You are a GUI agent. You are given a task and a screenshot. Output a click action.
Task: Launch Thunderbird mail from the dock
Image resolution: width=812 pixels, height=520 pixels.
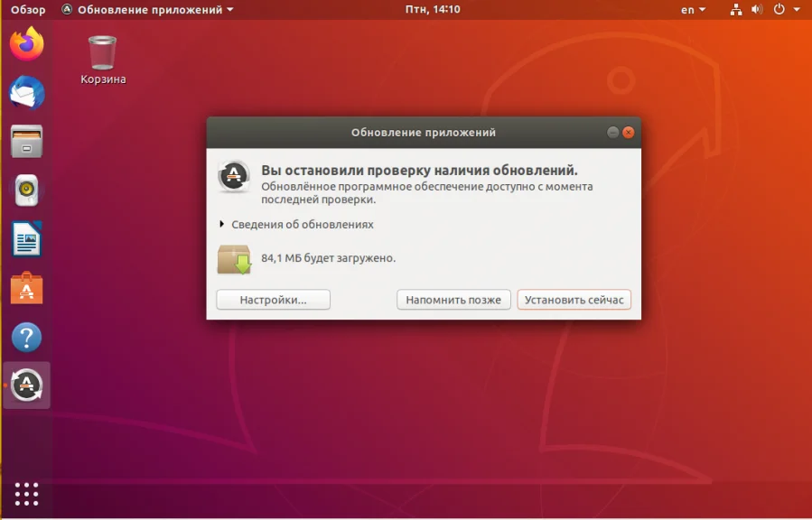pyautogui.click(x=26, y=93)
